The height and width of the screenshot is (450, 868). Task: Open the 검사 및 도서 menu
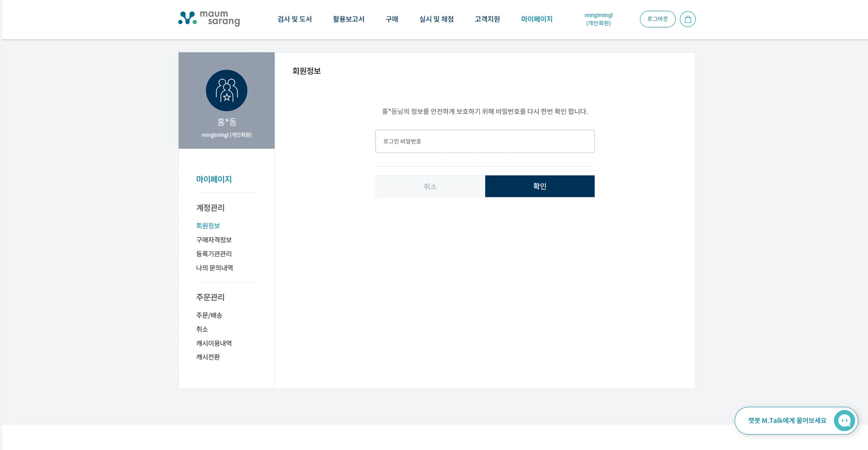coord(295,19)
